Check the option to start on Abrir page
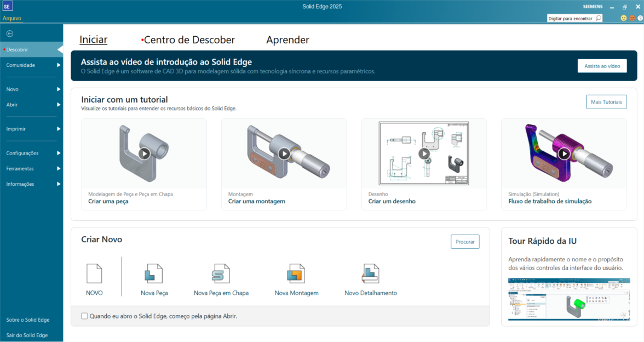Viewport: 644px width, 342px height. (84, 316)
